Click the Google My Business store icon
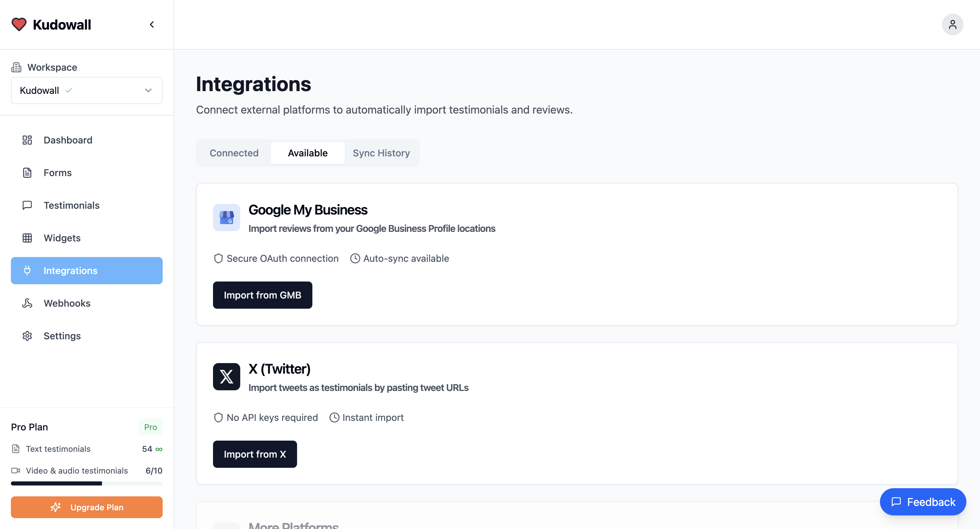 coord(226,218)
